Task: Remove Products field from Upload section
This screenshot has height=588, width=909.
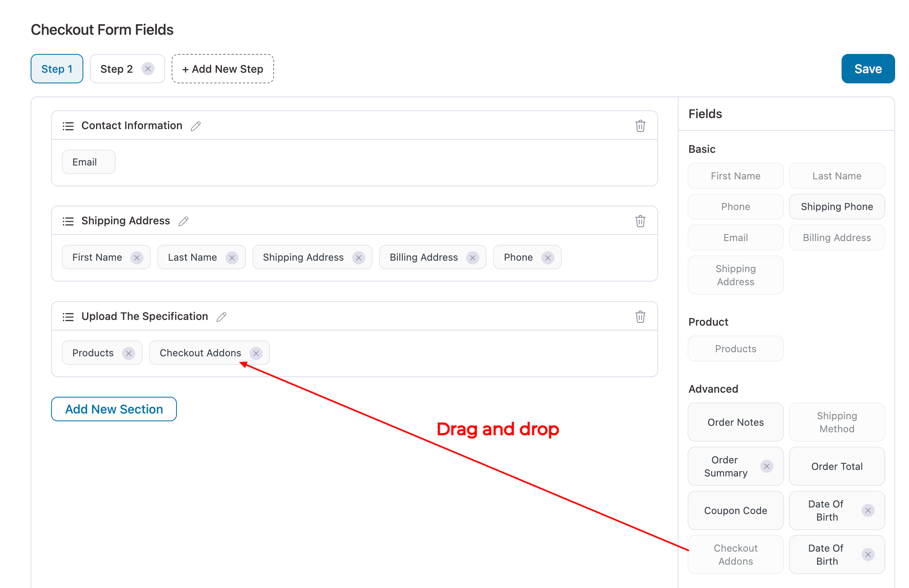Action: pyautogui.click(x=129, y=353)
